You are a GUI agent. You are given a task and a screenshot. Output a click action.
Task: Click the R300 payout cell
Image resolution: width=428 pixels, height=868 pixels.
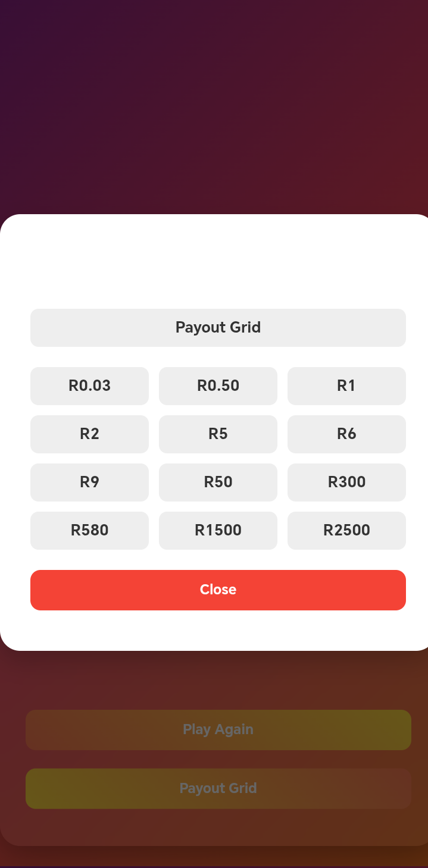click(x=346, y=482)
